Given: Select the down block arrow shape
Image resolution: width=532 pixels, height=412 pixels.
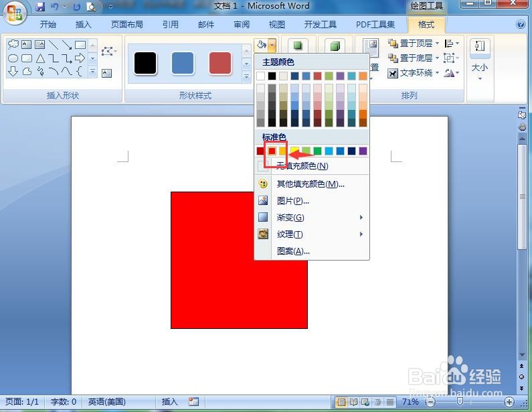Looking at the screenshot, I should 13,71.
